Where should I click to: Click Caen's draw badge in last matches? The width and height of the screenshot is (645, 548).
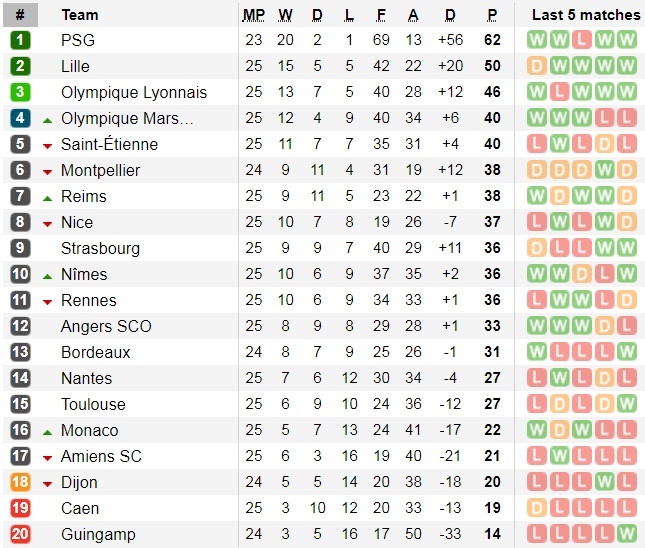(x=537, y=508)
